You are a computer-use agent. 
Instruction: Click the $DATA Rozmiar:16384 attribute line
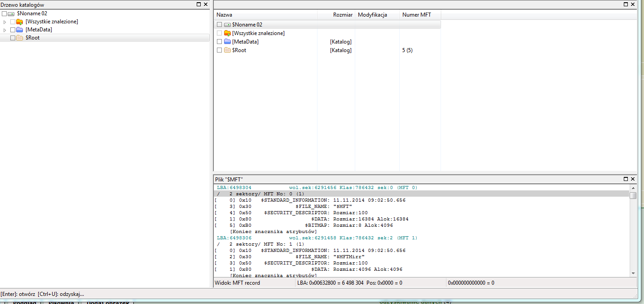312,219
